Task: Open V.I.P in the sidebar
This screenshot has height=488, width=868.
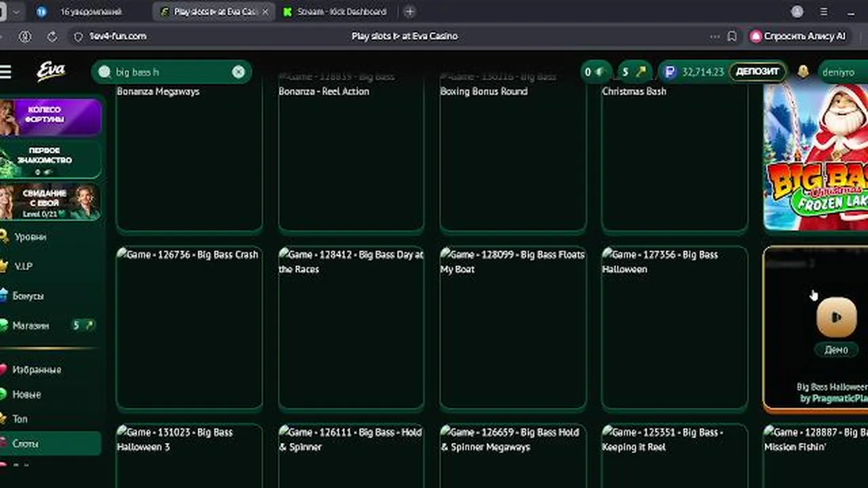Action: pos(23,266)
